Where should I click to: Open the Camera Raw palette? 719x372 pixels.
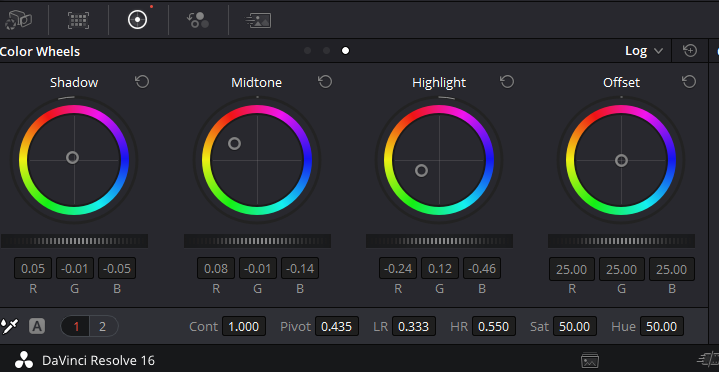coord(18,20)
